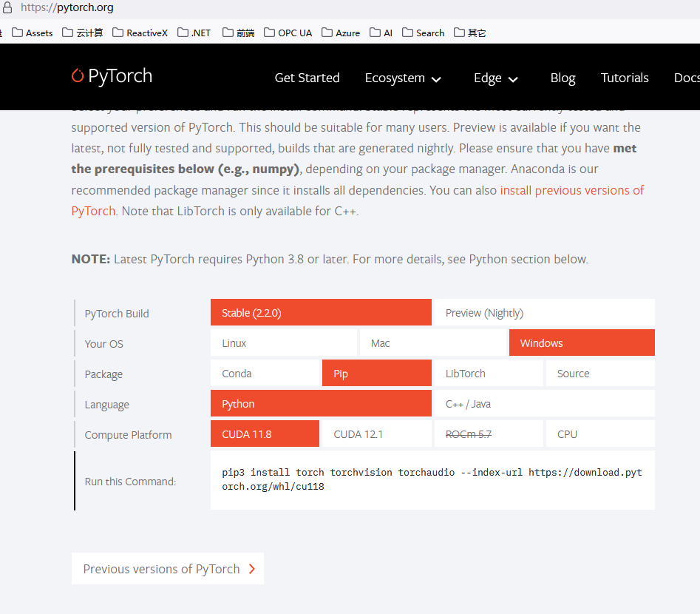Click the Run this Command label

(130, 482)
